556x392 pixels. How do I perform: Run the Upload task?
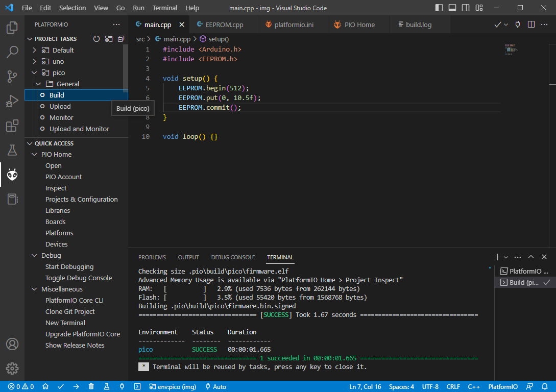tap(60, 106)
